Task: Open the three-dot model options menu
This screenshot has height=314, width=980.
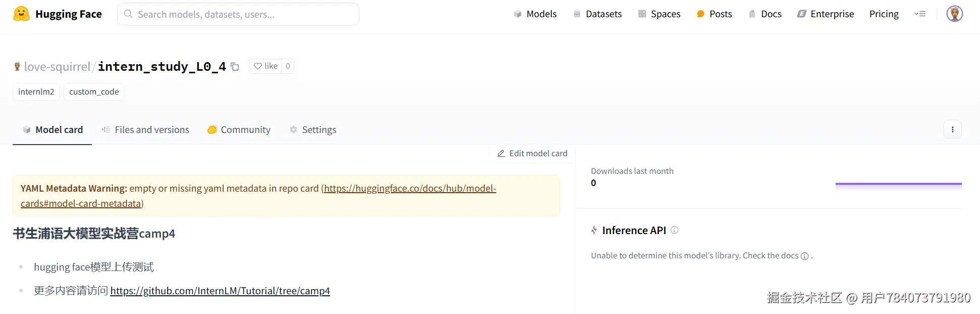Action: pos(952,129)
